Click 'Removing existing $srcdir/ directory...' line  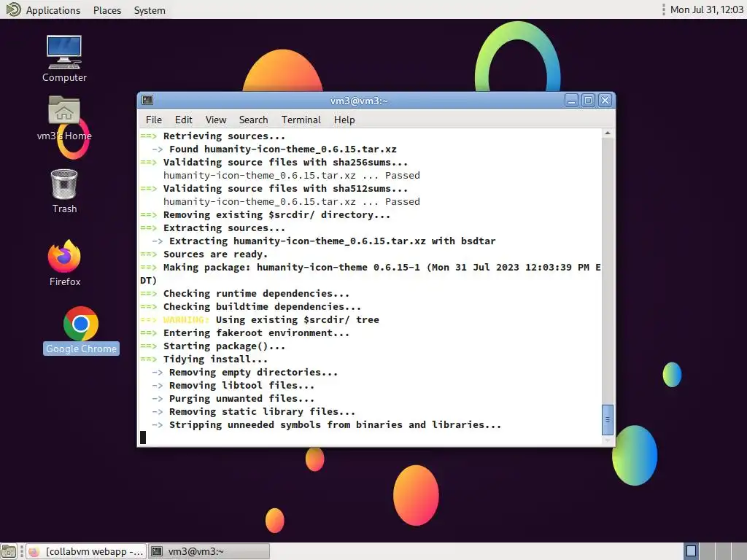[266, 215]
